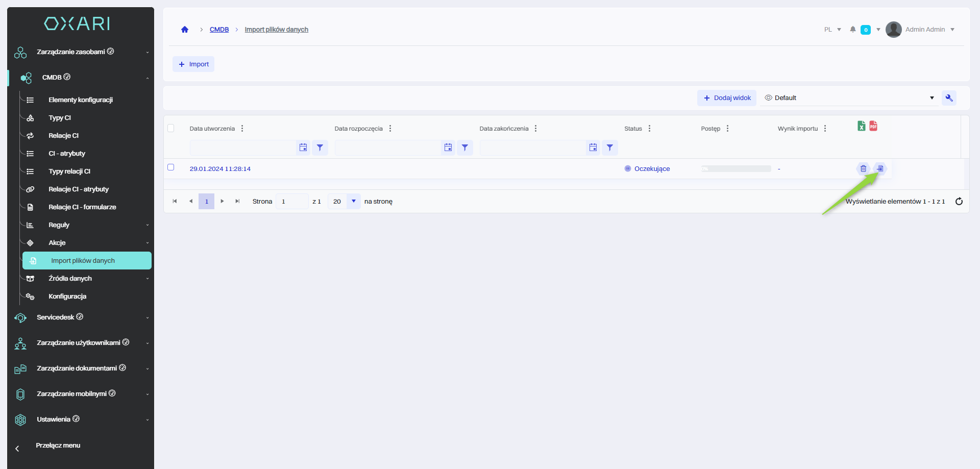This screenshot has height=469, width=980.
Task: Open Elementy konfiguracji in sidebar
Action: coord(80,100)
